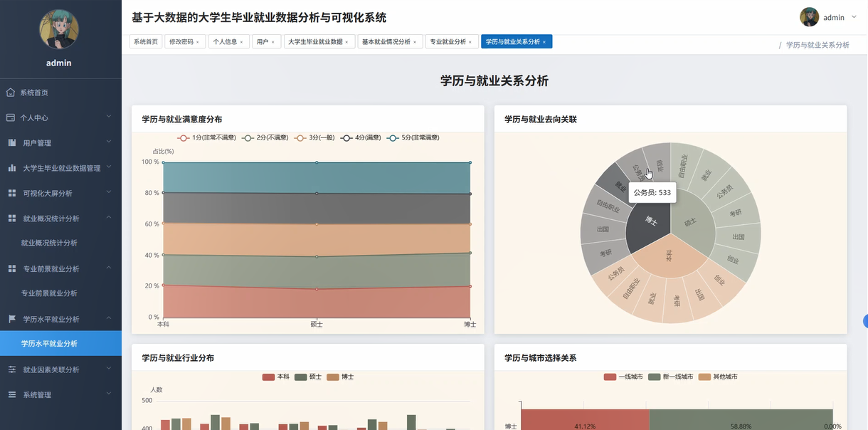Toggle the 一线城市 legend item
Viewport: 868px width, 430px height.
[x=623, y=377]
